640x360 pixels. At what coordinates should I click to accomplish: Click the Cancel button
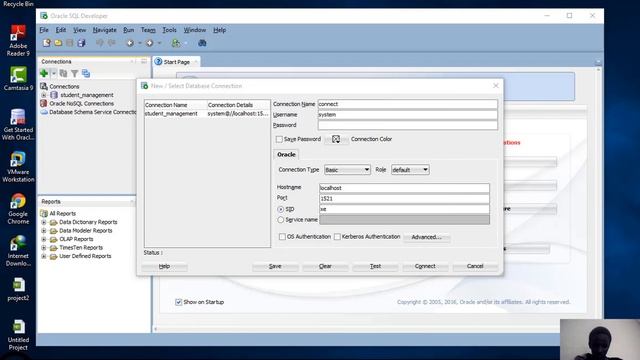coord(475,266)
